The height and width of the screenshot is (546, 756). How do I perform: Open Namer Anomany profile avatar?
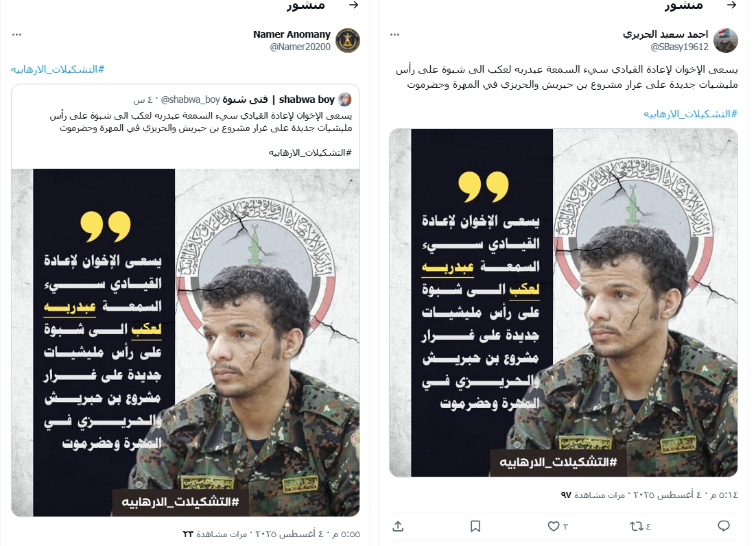point(348,40)
